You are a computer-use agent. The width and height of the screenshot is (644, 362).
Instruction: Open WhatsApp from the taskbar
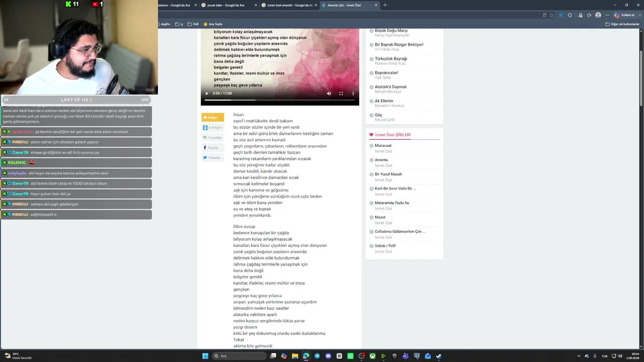tap(350, 356)
